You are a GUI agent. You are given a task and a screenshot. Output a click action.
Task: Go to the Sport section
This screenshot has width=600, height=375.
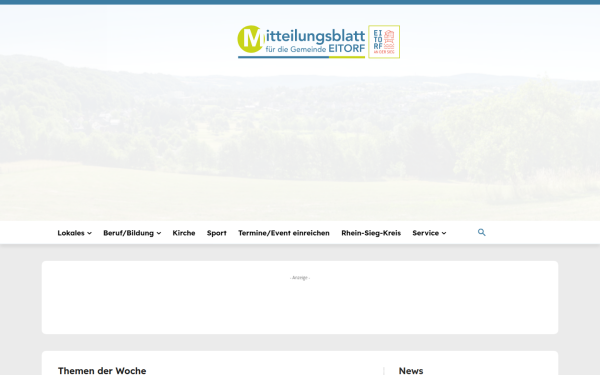click(x=217, y=233)
